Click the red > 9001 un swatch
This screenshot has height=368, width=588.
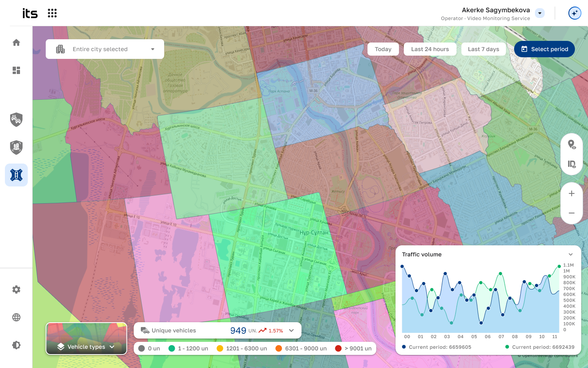point(338,348)
